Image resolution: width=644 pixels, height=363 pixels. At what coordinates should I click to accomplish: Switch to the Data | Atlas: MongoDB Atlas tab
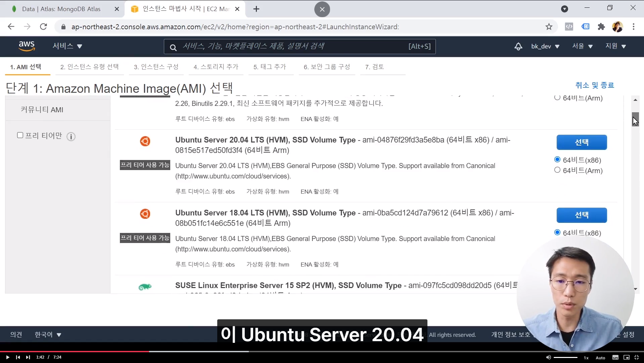point(61,9)
